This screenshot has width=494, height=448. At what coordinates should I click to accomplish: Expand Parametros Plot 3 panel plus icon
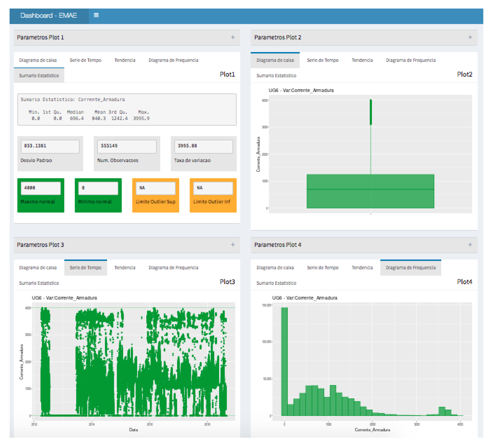233,245
